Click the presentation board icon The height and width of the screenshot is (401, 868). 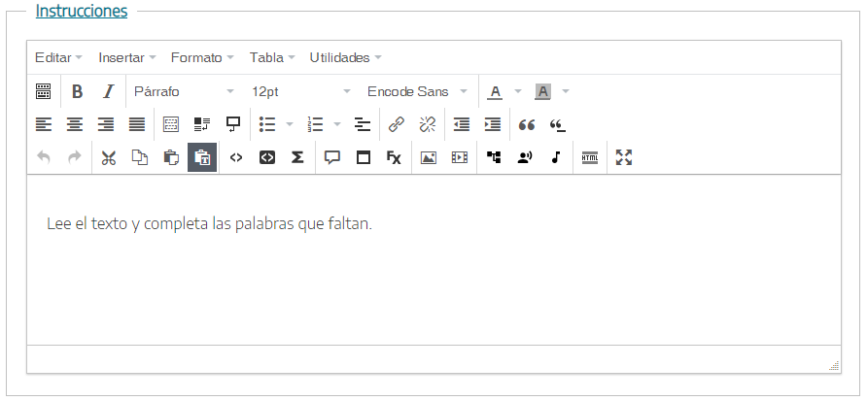[x=233, y=124]
